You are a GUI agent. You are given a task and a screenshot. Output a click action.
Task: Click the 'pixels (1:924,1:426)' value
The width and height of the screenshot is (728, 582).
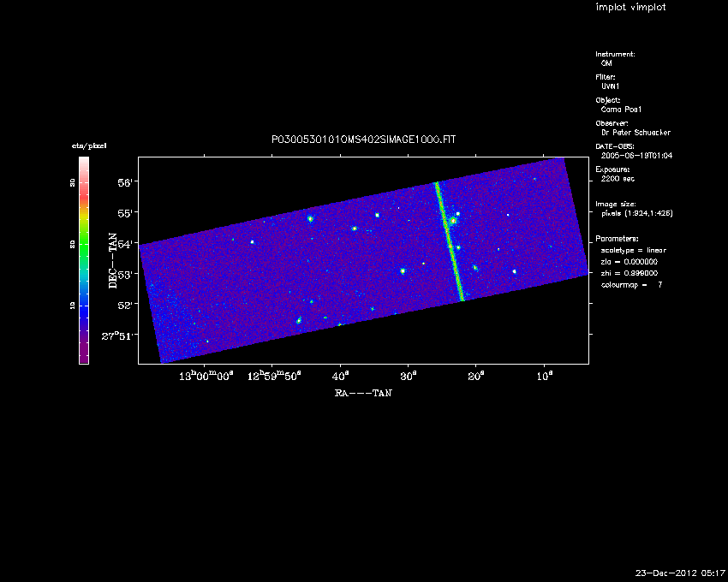(637, 213)
